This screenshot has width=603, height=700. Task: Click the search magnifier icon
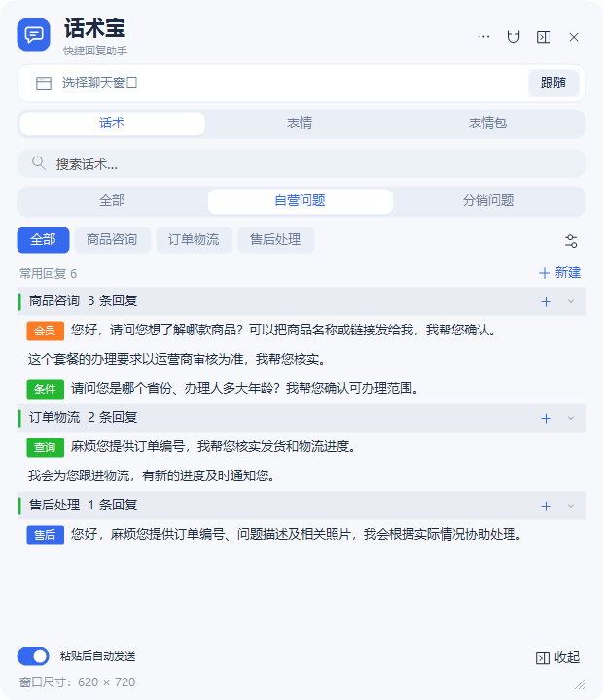pyautogui.click(x=39, y=163)
